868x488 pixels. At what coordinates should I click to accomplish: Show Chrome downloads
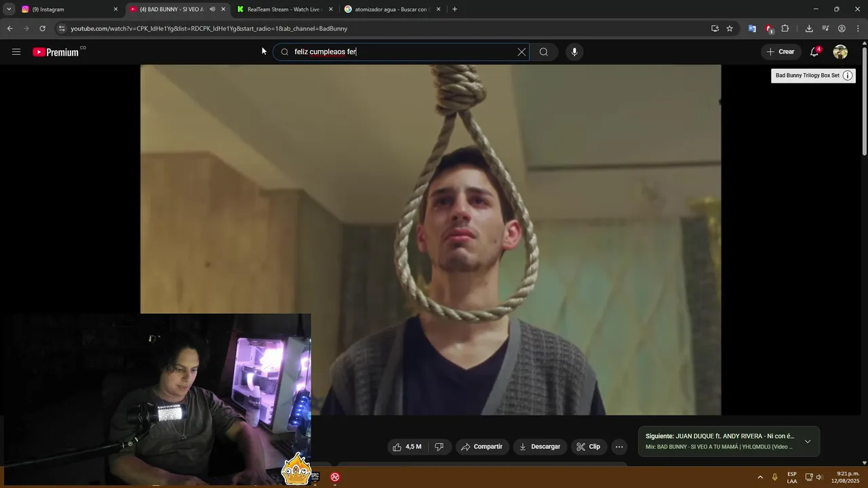click(x=809, y=28)
